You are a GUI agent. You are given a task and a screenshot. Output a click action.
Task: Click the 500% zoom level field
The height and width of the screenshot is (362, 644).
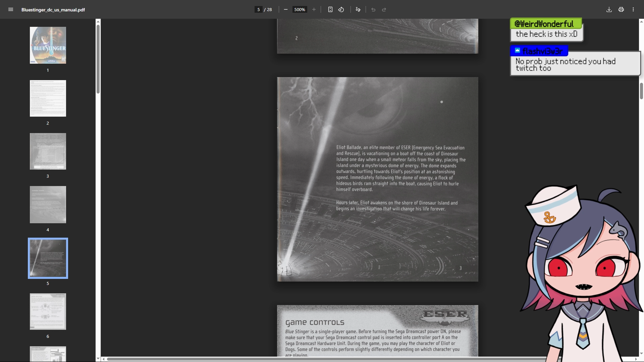300,10
